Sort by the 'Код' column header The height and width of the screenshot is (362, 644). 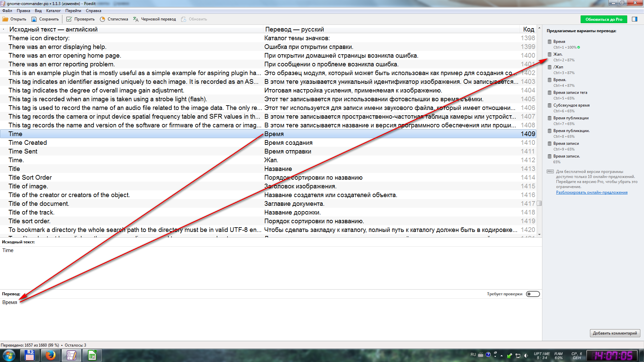(x=528, y=29)
